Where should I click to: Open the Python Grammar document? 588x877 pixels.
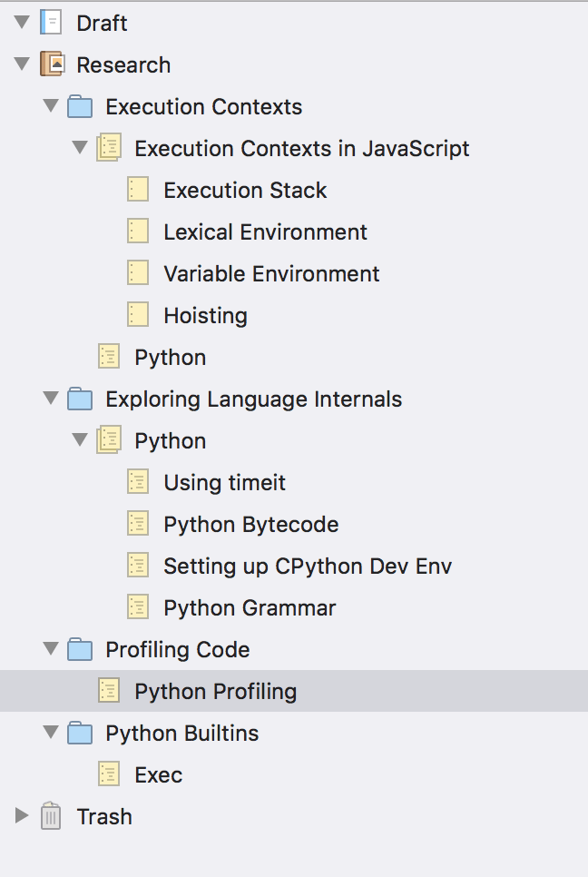coord(250,608)
